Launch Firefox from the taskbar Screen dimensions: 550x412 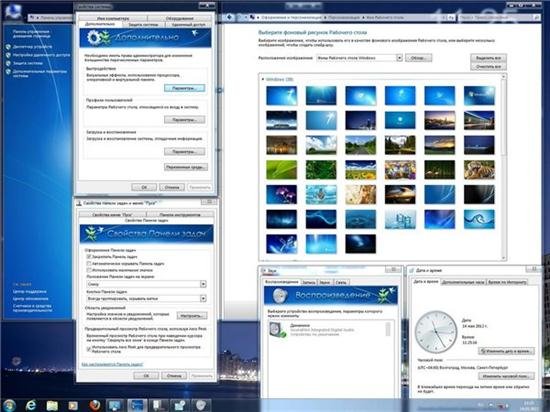click(94, 405)
